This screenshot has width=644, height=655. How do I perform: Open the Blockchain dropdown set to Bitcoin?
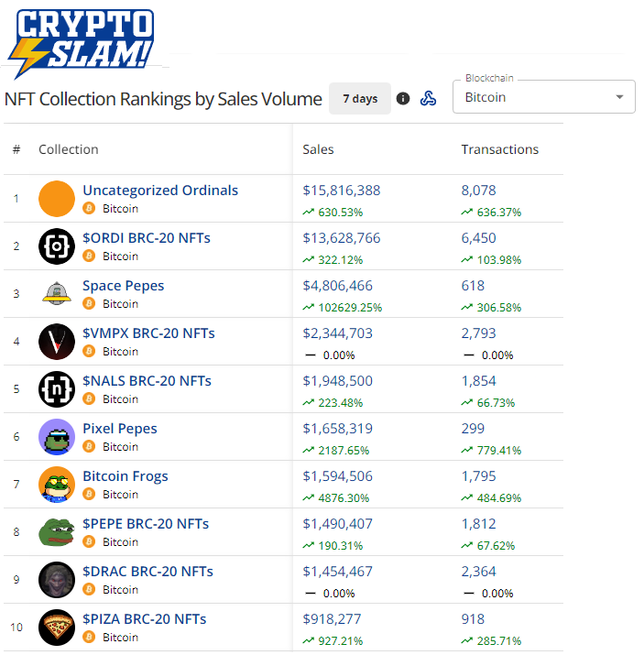click(x=543, y=97)
